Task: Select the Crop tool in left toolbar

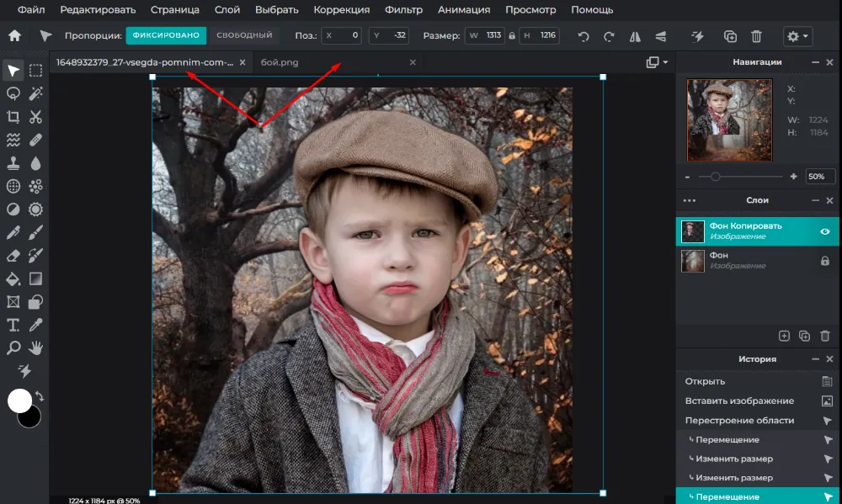Action: click(13, 117)
